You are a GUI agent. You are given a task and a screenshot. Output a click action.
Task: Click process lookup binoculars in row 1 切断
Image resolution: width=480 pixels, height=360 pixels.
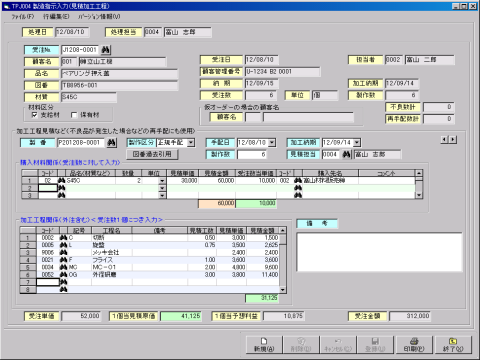pyautogui.click(x=63, y=238)
